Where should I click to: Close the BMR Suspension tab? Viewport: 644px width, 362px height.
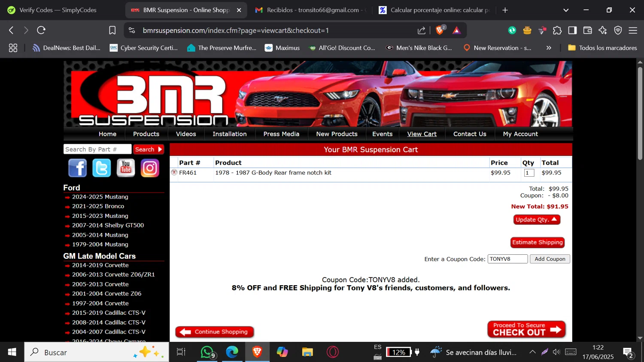click(239, 10)
